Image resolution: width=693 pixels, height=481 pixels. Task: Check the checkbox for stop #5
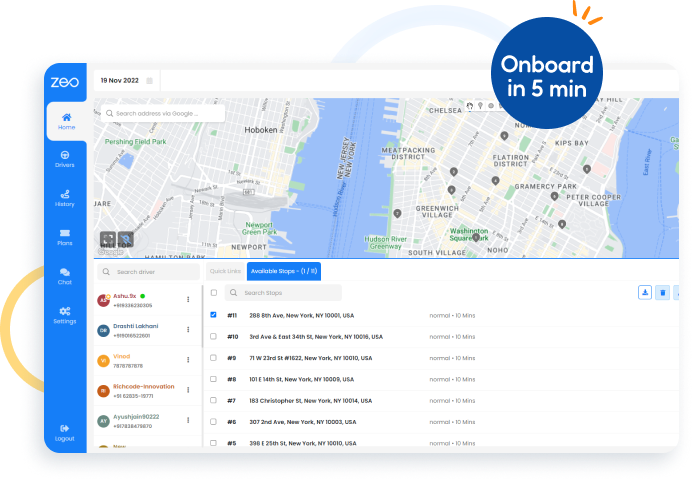213,443
